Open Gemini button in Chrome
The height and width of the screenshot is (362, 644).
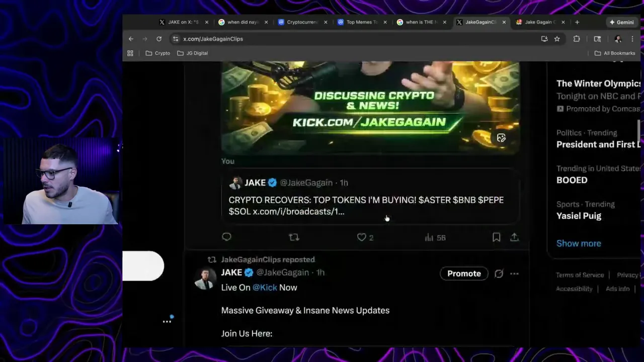[621, 22]
